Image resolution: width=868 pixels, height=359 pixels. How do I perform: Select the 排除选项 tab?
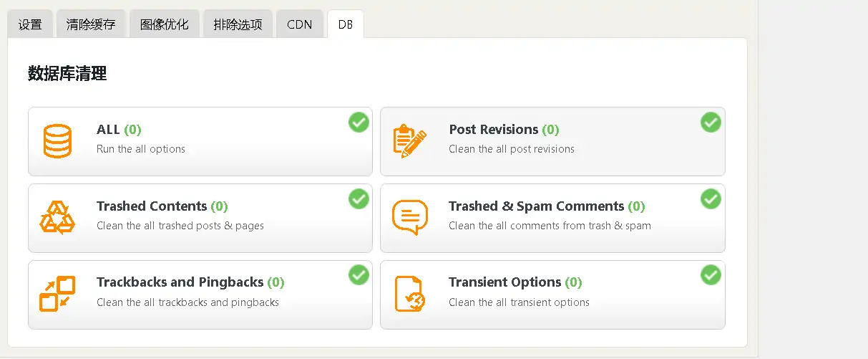(x=238, y=24)
